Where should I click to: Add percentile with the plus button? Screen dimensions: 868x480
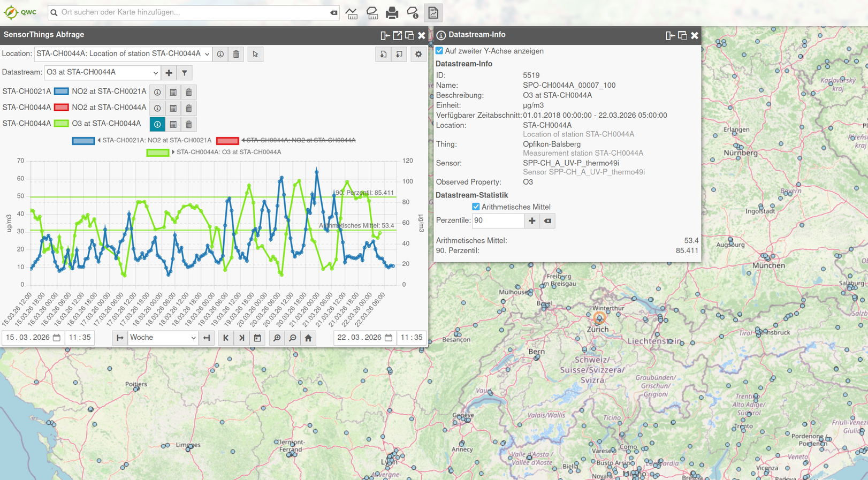pyautogui.click(x=532, y=221)
